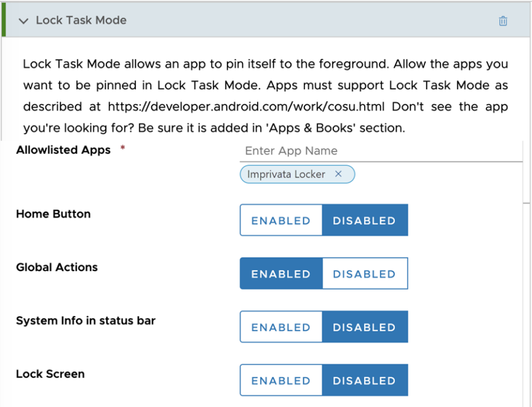This screenshot has width=532, height=407.
Task: Disable Global Actions
Action: (x=364, y=273)
